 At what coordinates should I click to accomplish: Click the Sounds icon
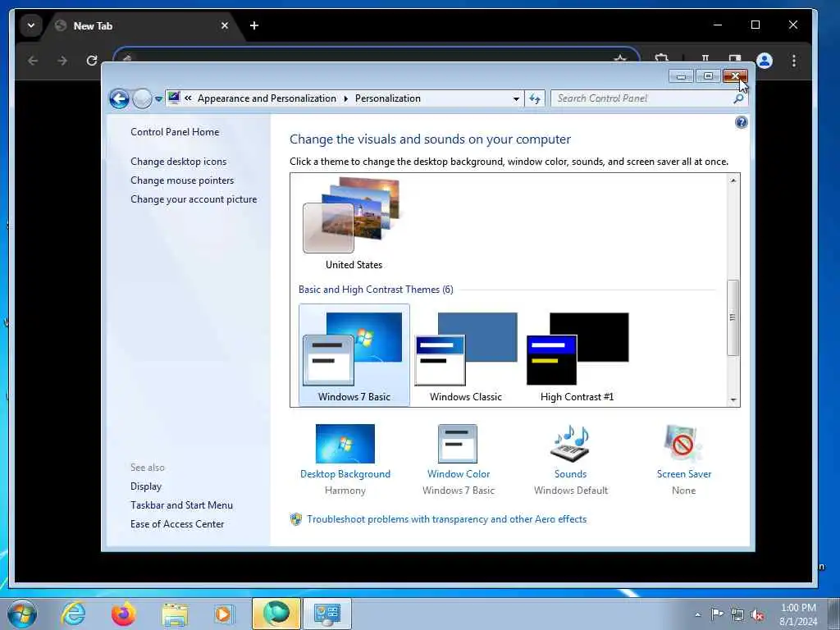[x=571, y=444]
